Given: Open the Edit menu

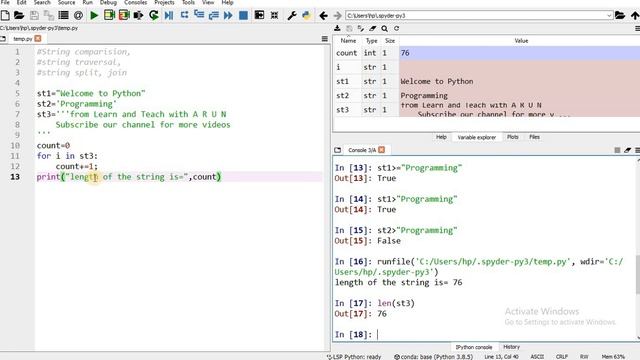Looking at the screenshot, I should (21, 2).
